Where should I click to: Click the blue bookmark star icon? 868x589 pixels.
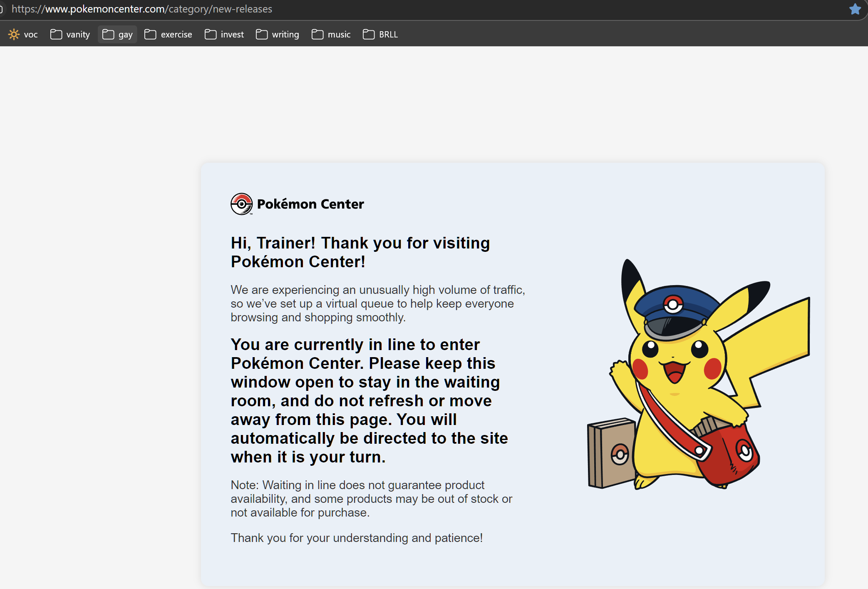click(x=855, y=9)
